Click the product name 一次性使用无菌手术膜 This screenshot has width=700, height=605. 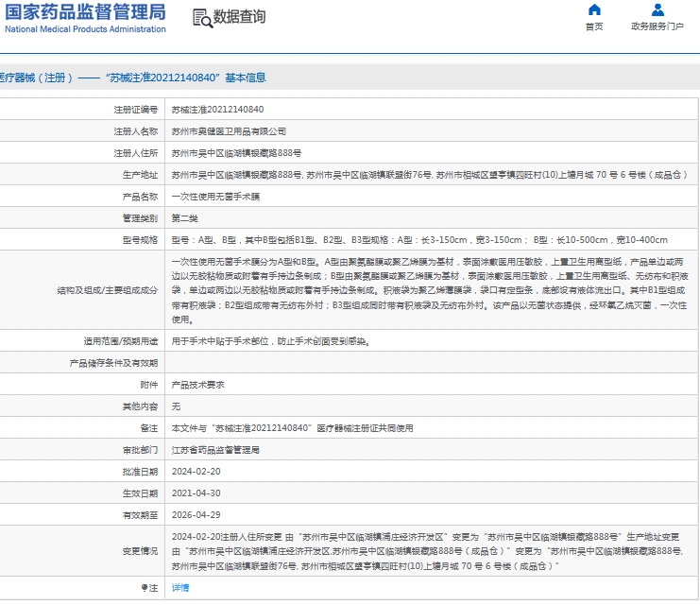(x=215, y=197)
